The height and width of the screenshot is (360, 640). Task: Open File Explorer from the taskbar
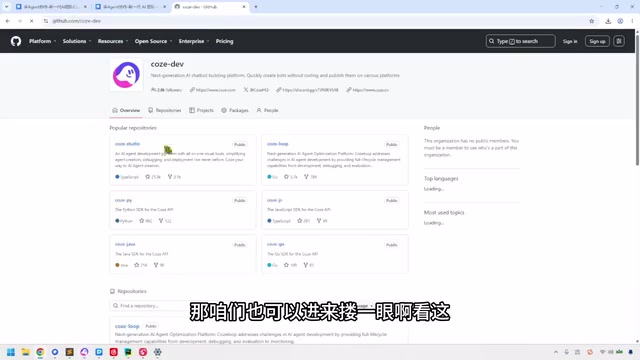pyautogui.click(x=25, y=352)
